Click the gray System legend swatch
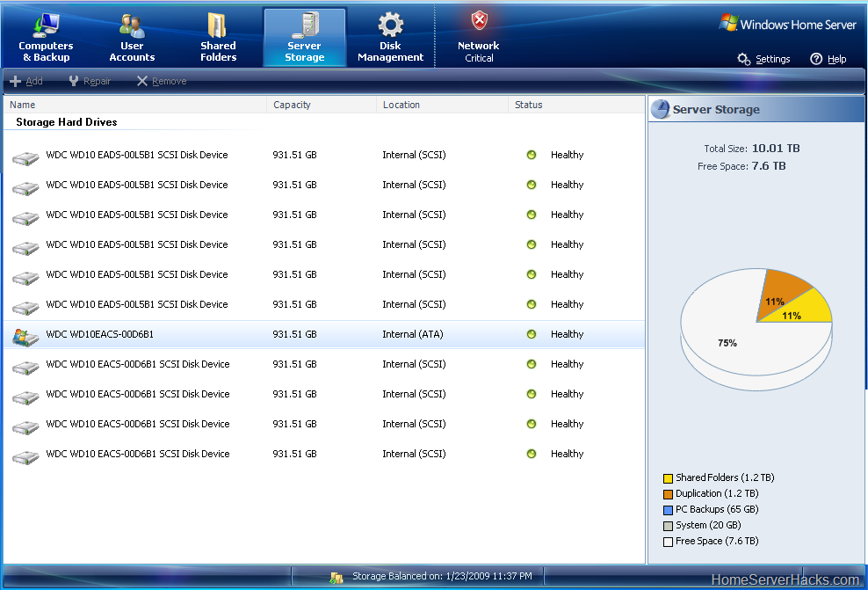Image resolution: width=868 pixels, height=590 pixels. click(x=669, y=526)
